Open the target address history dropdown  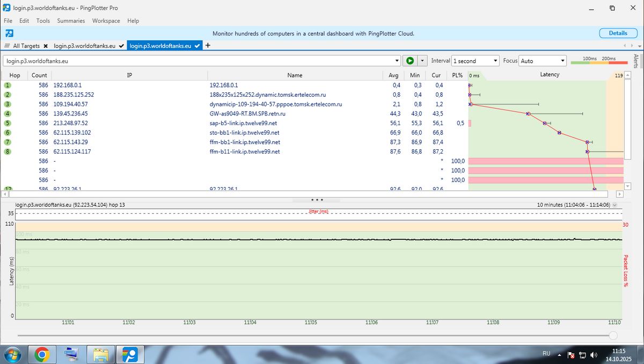pos(397,61)
